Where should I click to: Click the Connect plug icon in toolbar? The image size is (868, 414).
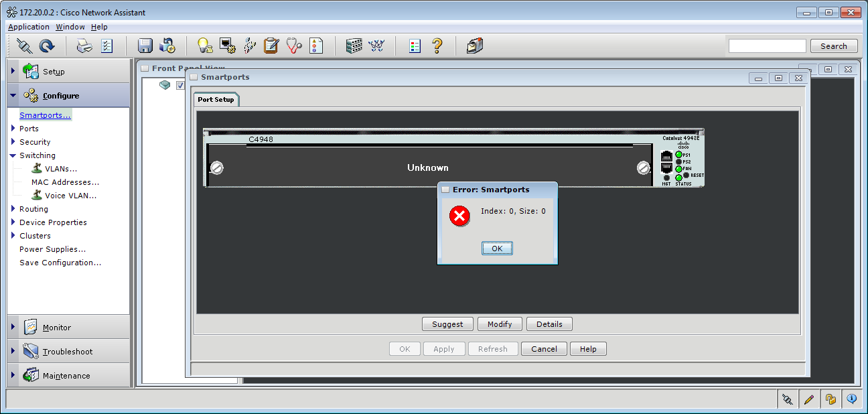(24, 46)
